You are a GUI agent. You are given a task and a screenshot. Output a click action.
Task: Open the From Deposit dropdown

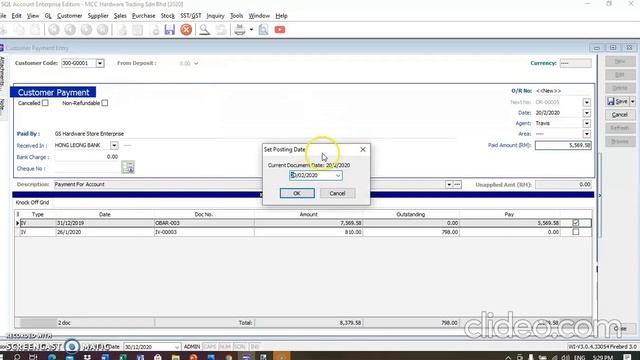[196, 63]
